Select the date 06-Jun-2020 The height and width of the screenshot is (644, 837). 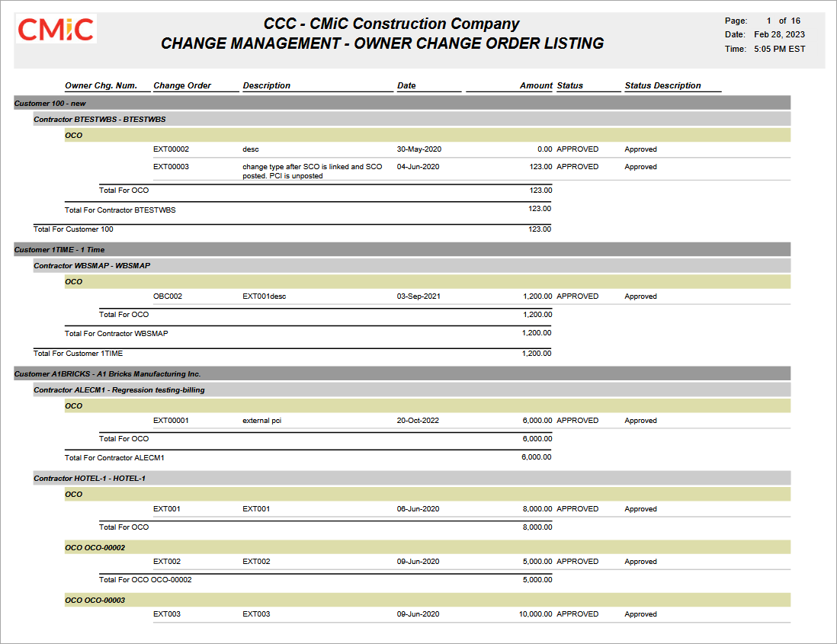click(x=418, y=509)
